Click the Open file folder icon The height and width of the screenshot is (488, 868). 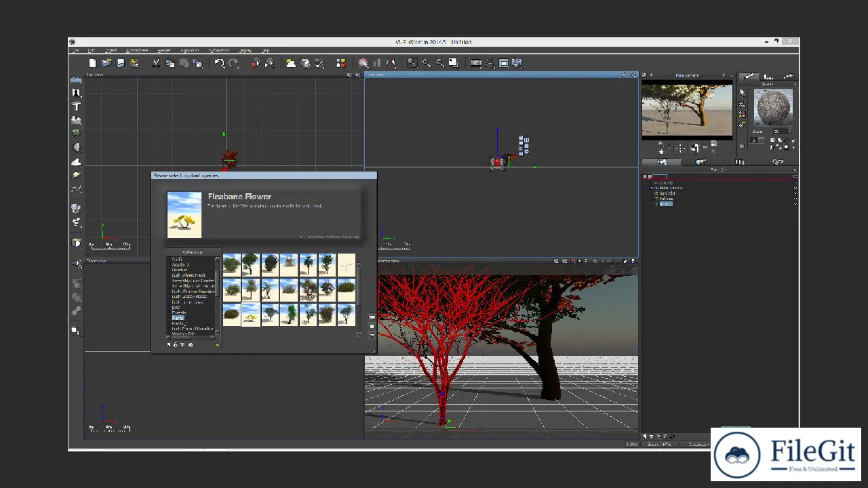pyautogui.click(x=106, y=63)
